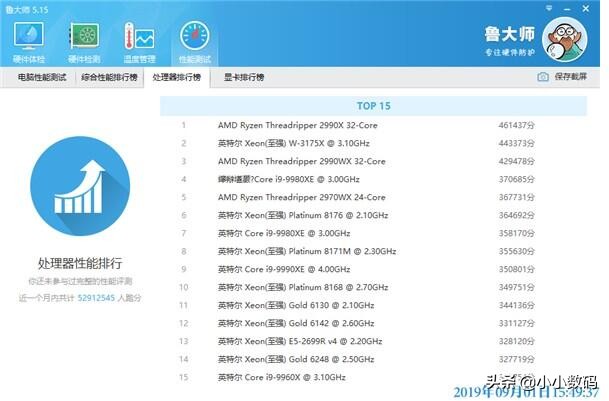The height and width of the screenshot is (401, 609).
Task: Select Xeon Platinum 8171M @ 2.30GHz row
Action: (373, 251)
